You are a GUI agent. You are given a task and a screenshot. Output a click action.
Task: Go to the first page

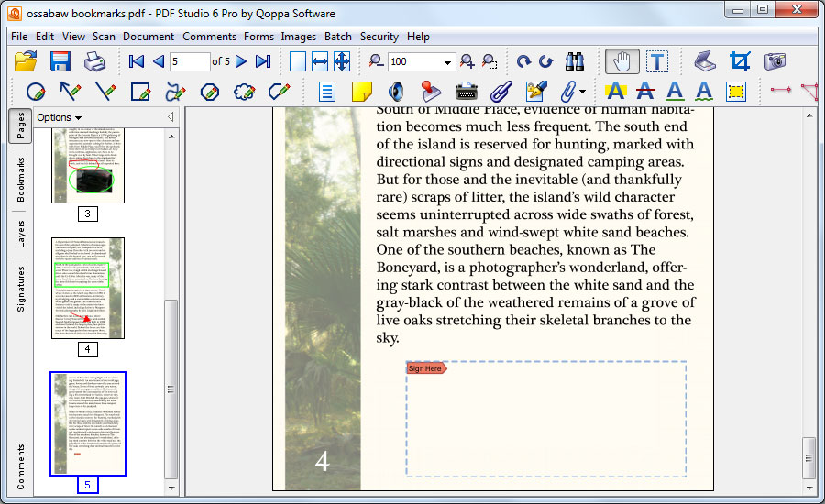point(137,61)
